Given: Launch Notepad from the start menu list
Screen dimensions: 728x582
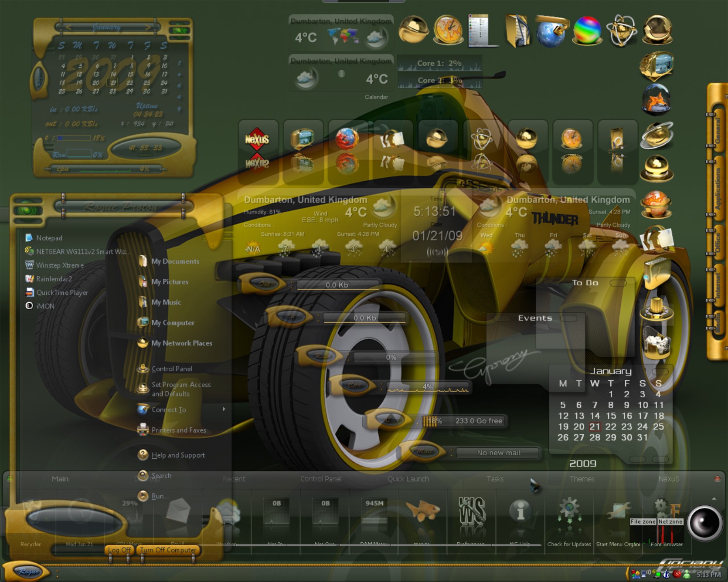Looking at the screenshot, I should [x=44, y=238].
